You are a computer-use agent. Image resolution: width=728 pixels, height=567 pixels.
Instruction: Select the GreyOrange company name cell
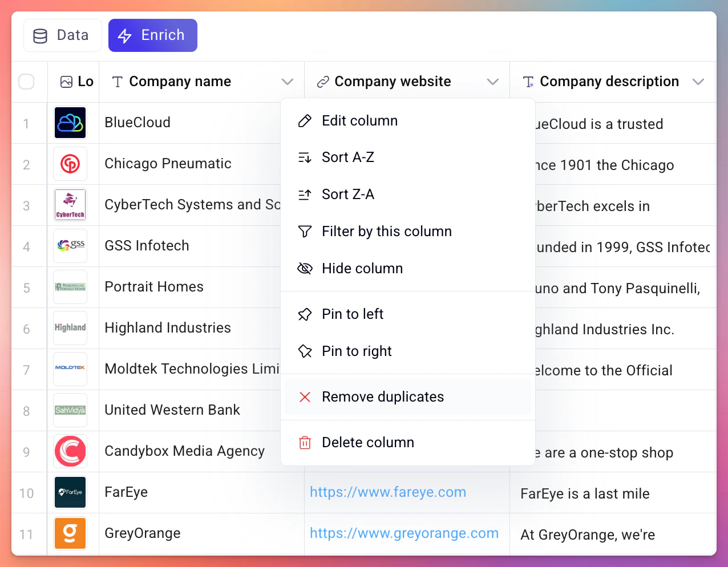[x=201, y=534]
